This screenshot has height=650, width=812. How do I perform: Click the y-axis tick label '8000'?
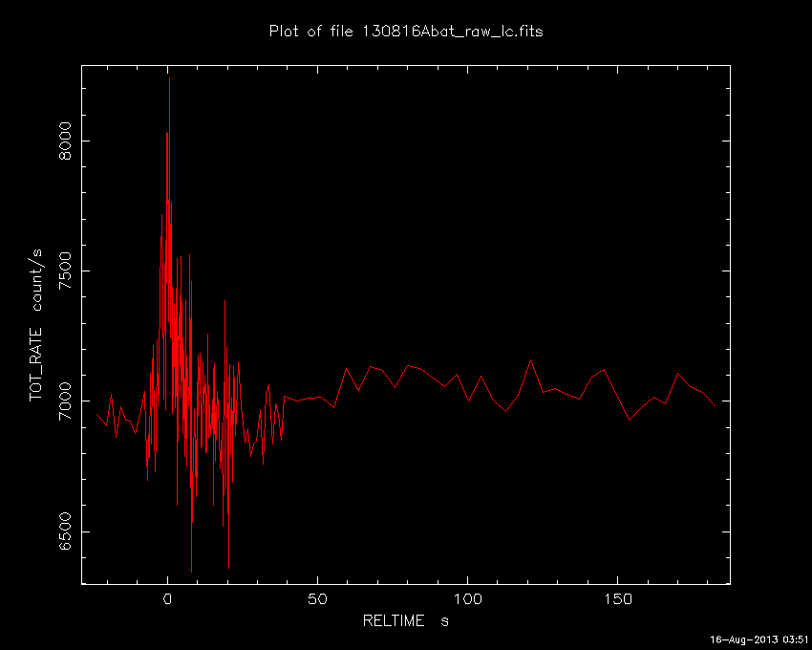[x=65, y=141]
